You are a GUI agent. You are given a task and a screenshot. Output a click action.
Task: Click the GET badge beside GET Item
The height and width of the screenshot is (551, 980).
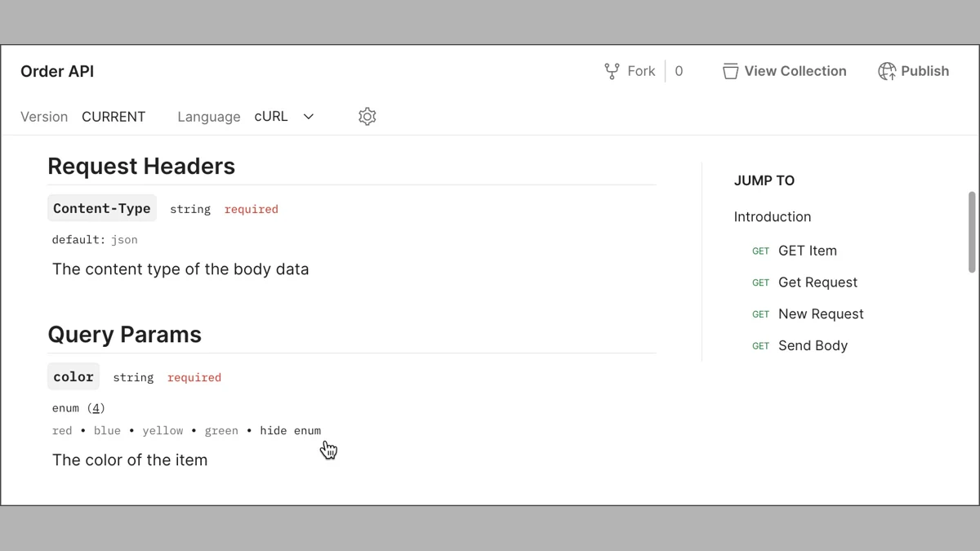point(761,251)
